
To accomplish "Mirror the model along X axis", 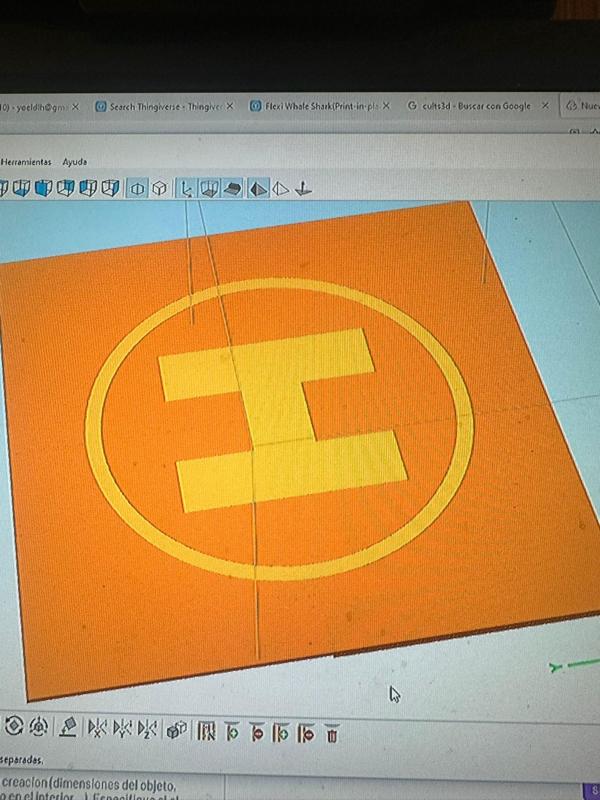I will click(x=97, y=729).
